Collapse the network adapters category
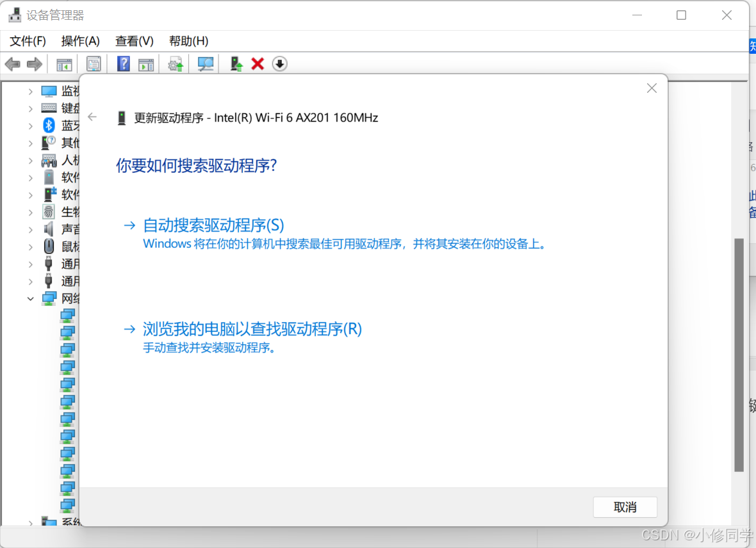Image resolution: width=756 pixels, height=548 pixels. point(30,299)
